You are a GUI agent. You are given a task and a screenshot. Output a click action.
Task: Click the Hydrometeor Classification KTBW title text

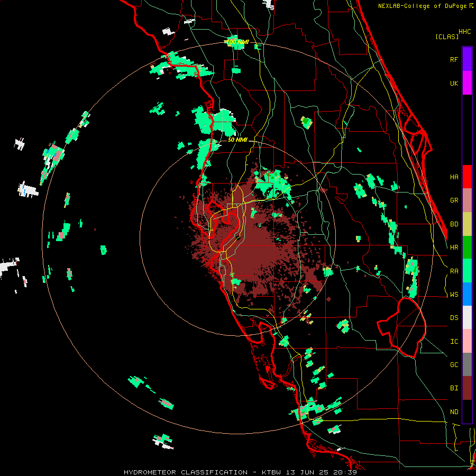click(240, 472)
